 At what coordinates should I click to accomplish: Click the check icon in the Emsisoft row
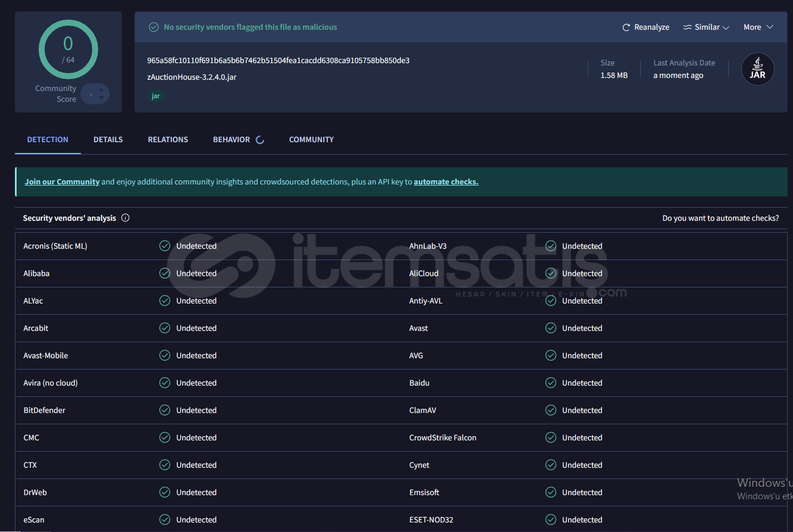tap(551, 492)
